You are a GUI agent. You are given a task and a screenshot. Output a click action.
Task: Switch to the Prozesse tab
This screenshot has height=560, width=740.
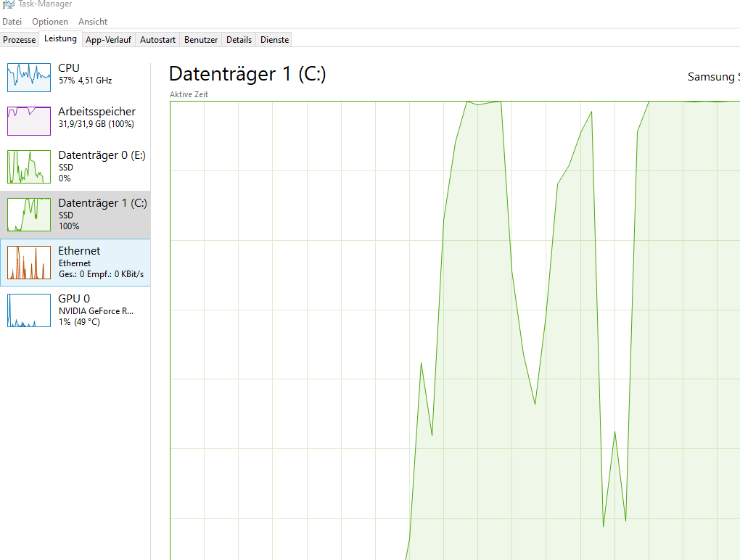tap(20, 40)
